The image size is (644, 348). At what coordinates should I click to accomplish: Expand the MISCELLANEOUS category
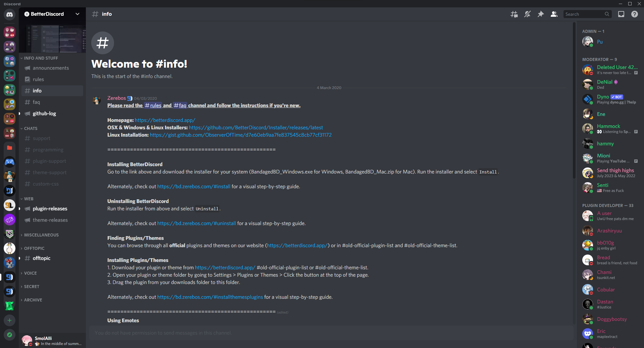(41, 235)
